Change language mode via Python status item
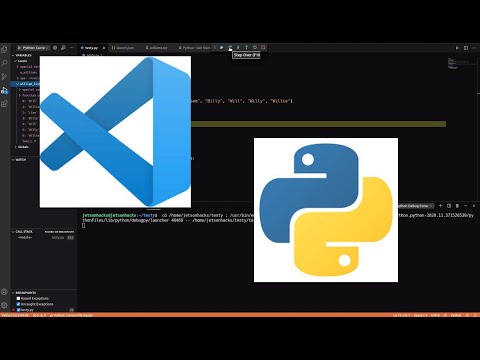480x360 pixels. [x=456, y=315]
